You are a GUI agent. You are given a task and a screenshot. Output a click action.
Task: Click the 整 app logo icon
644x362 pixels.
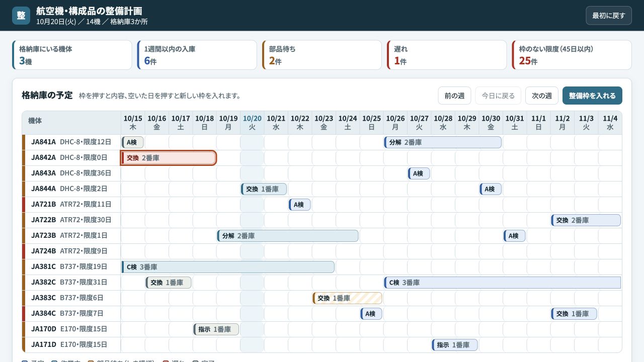(21, 16)
